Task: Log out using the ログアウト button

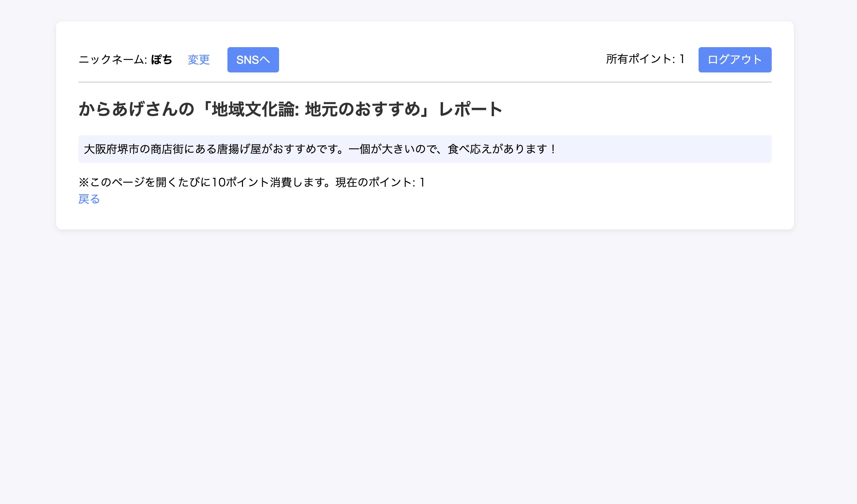Action: click(x=735, y=60)
